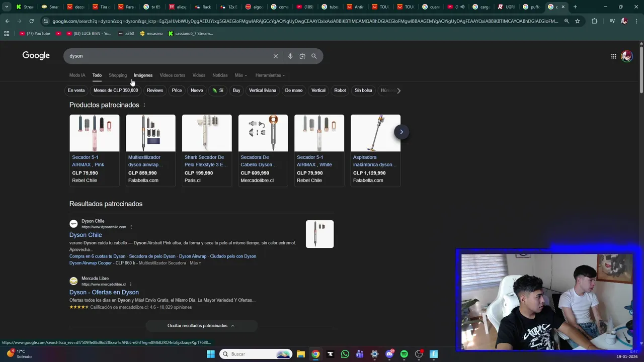This screenshot has height=362, width=644.
Task: Open the zoom magnifier in the address bar
Action: click(567, 21)
